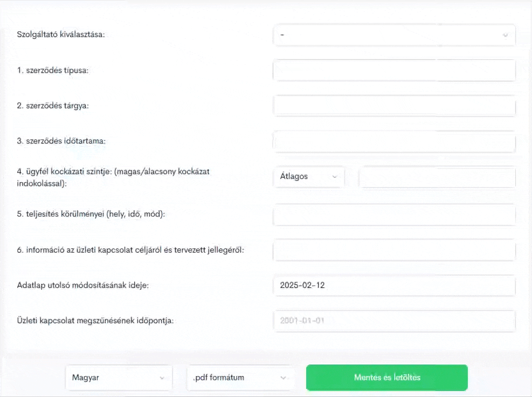Focus the szerződés típusa input field
This screenshot has height=397, width=532.
394,71
